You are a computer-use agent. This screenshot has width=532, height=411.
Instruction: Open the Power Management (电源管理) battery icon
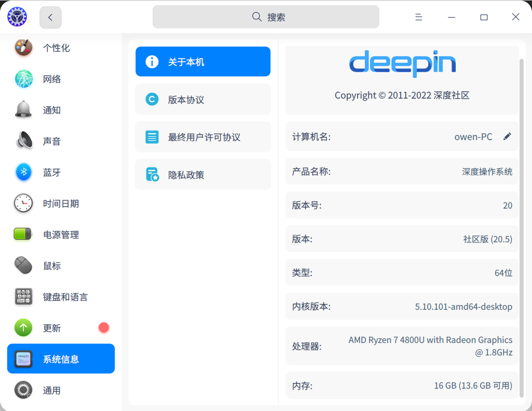click(x=23, y=235)
